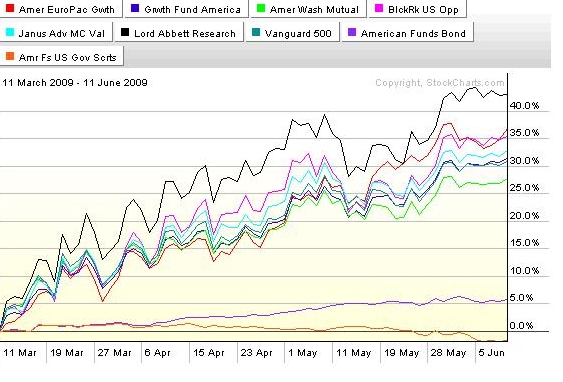Click the 5.0% y-axis label
Image resolution: width=563 pixels, height=382 pixels.
point(521,298)
